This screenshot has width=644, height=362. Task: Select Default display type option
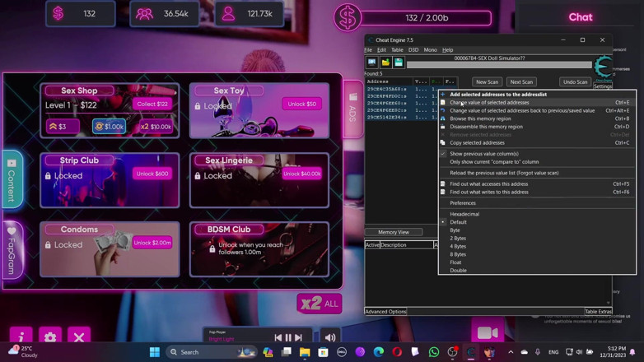click(x=537, y=222)
